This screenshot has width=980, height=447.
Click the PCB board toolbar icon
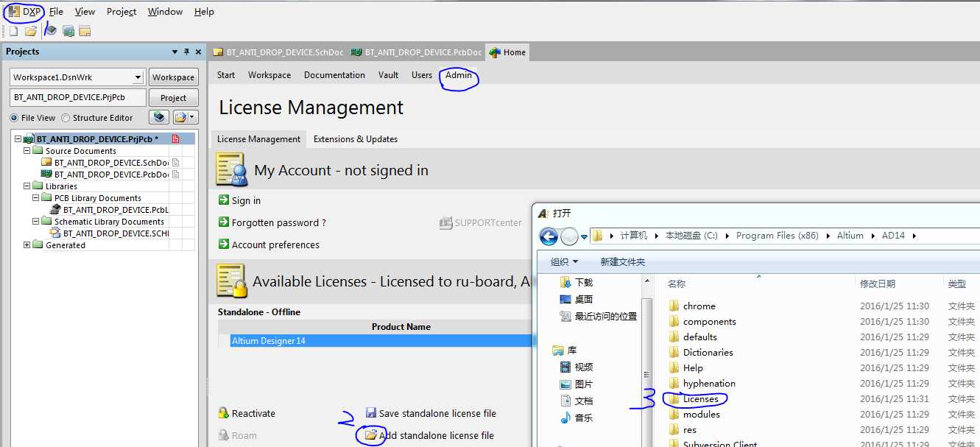68,31
